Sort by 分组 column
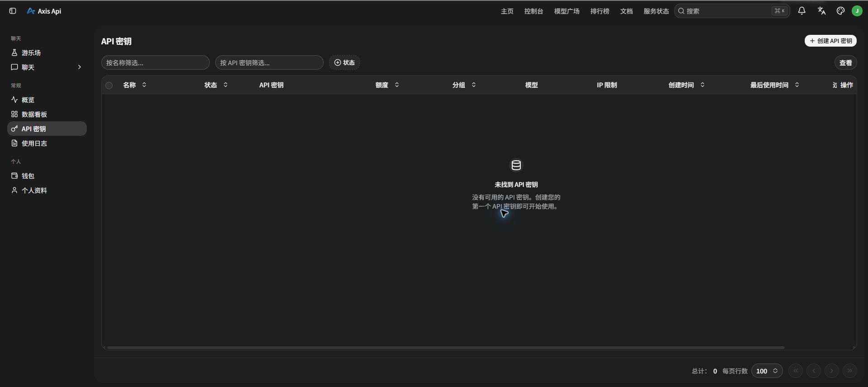 (x=464, y=85)
